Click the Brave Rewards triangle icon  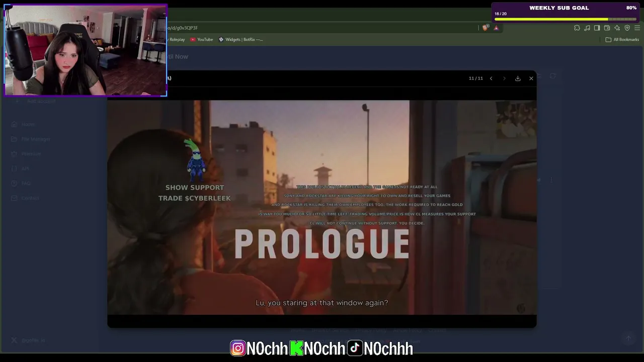(496, 28)
